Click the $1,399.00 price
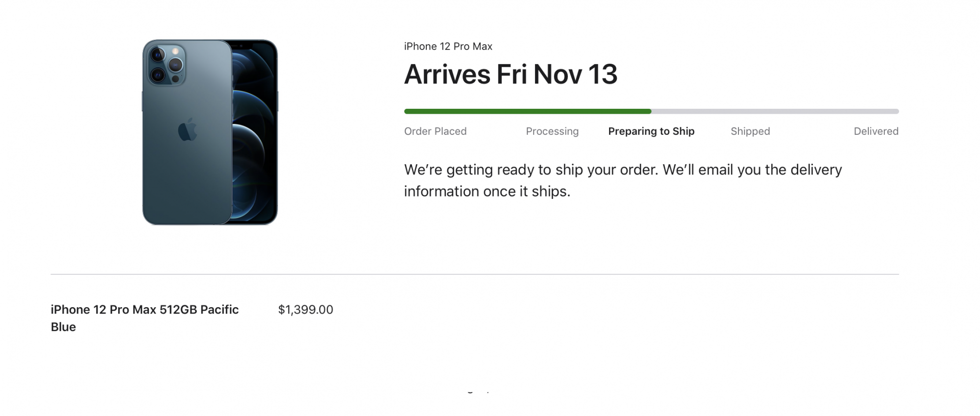The image size is (980, 416). [x=306, y=310]
